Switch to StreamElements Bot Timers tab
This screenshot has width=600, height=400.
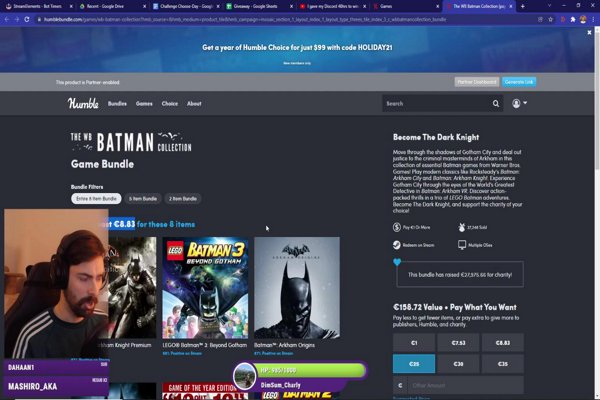click(37, 6)
